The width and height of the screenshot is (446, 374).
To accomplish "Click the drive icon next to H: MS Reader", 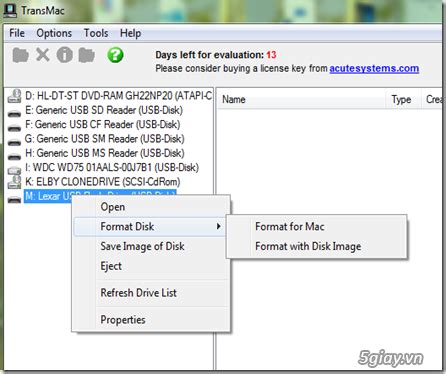I will tap(14, 157).
